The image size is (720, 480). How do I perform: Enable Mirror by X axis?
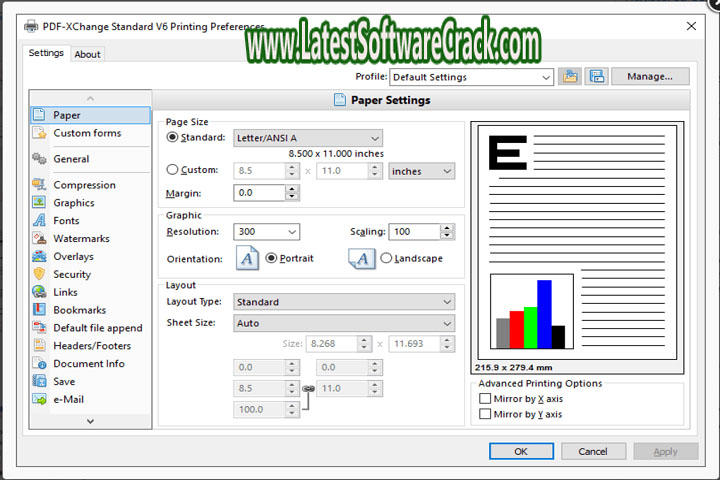[485, 398]
